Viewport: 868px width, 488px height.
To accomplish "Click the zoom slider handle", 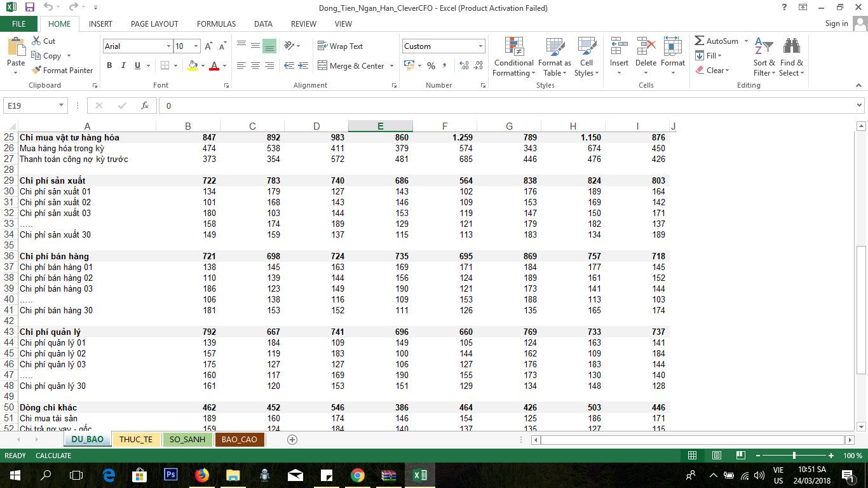I will (794, 456).
